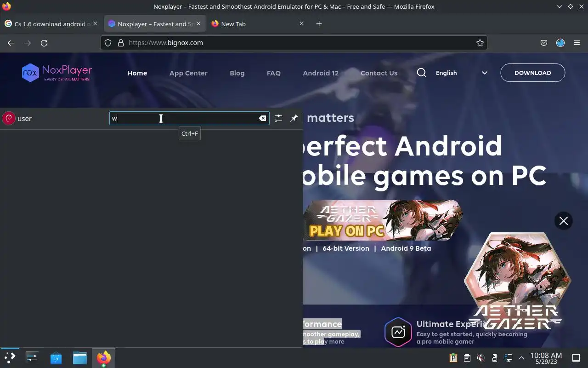Click the NoxPlayer logo
The width and height of the screenshot is (588, 368).
pyautogui.click(x=57, y=73)
